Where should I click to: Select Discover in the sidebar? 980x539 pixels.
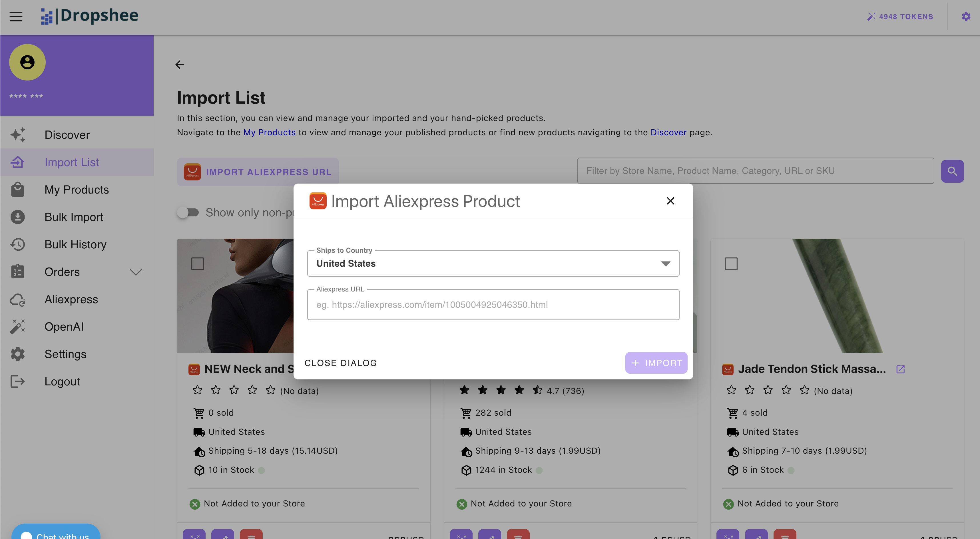(x=67, y=135)
